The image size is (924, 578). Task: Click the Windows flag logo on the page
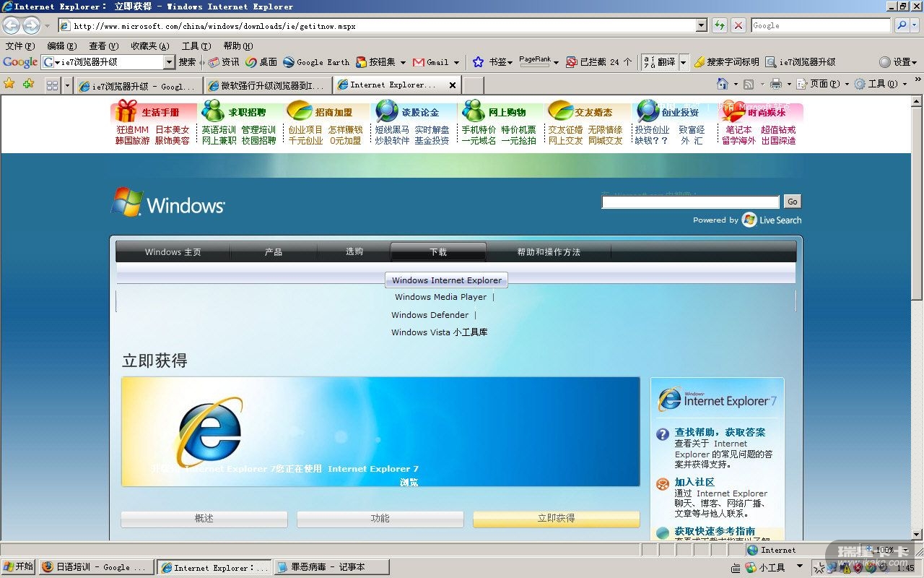click(126, 202)
